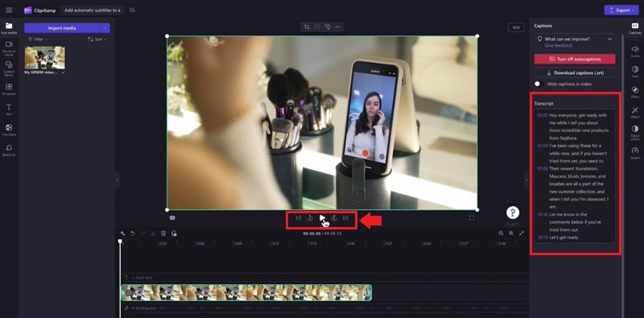Click the Rotate tool in floating toolbar

(x=328, y=27)
